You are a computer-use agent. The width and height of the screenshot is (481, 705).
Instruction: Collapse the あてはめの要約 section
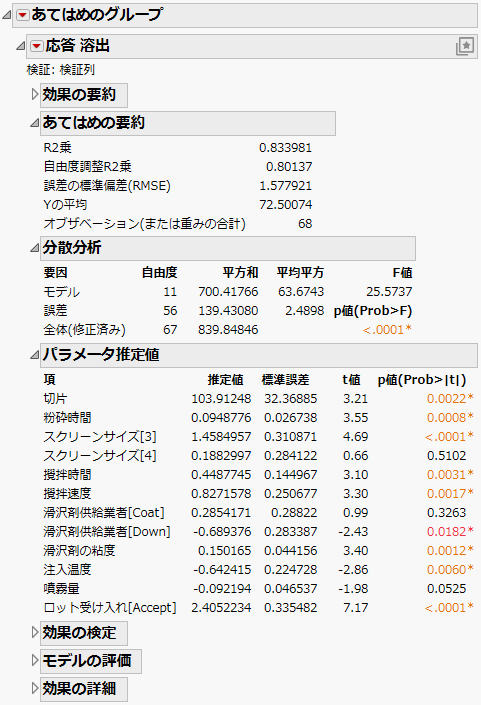coord(35,123)
